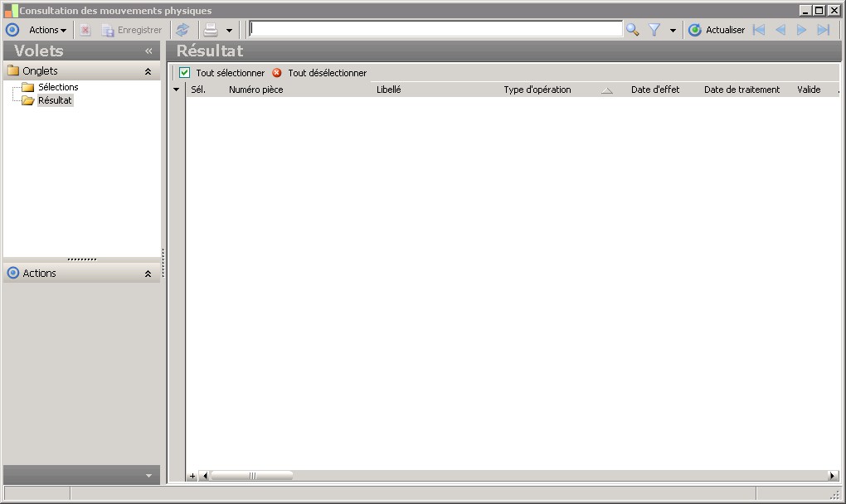Open the grid column menu triangle

click(177, 90)
